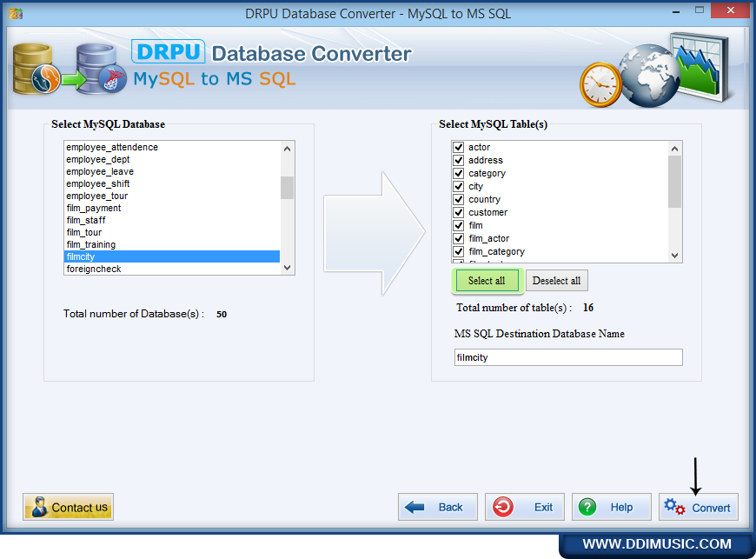Toggle the film table checkbox
This screenshot has width=756, height=559.
tap(459, 225)
